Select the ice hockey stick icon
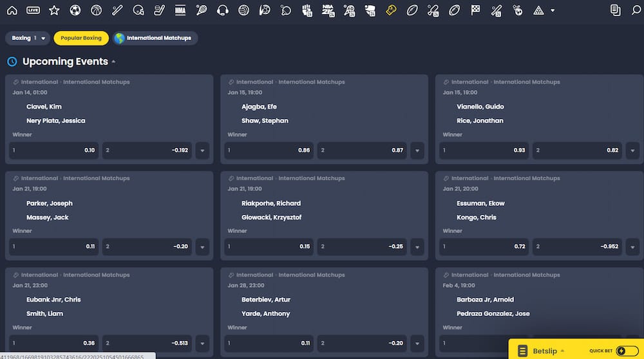644x359 pixels. pyautogui.click(x=159, y=10)
